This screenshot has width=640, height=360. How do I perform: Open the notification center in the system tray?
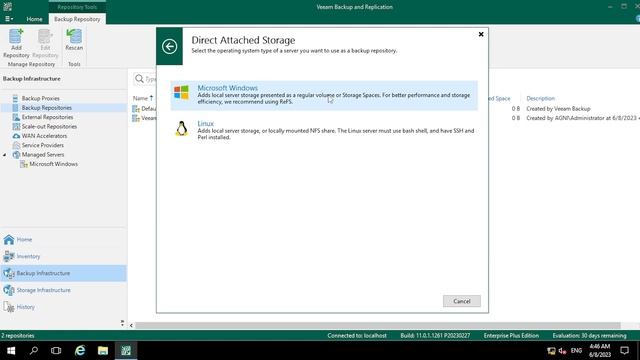click(x=624, y=350)
